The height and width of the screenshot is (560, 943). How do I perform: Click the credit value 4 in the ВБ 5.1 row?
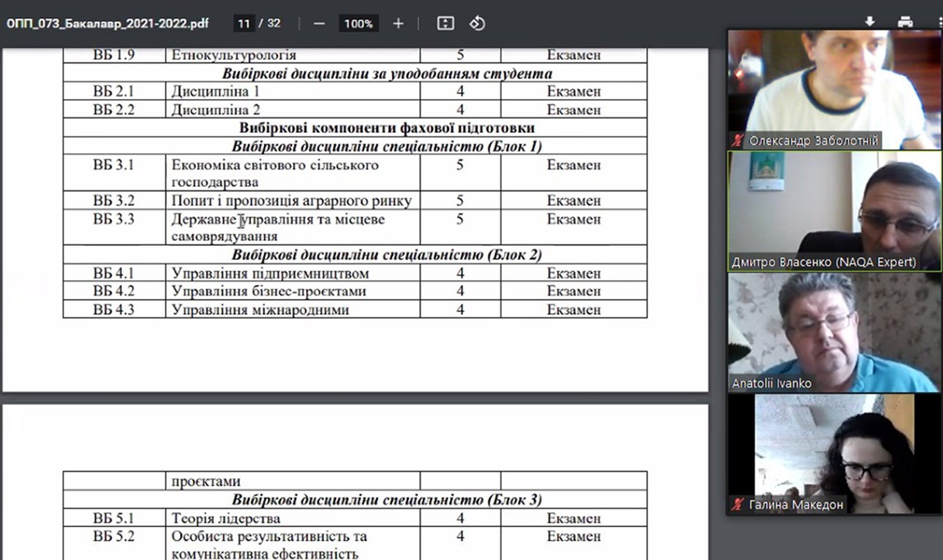pos(460,519)
